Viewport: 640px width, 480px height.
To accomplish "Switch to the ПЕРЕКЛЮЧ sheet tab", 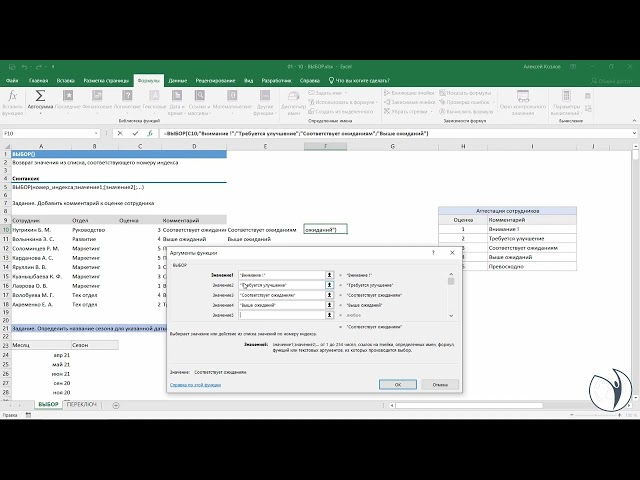I will [x=82, y=404].
